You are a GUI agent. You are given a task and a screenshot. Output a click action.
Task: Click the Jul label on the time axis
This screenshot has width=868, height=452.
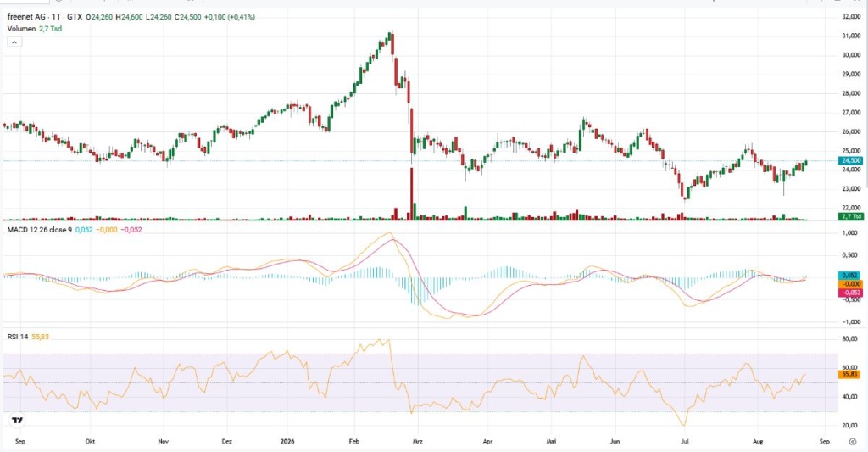pyautogui.click(x=685, y=442)
